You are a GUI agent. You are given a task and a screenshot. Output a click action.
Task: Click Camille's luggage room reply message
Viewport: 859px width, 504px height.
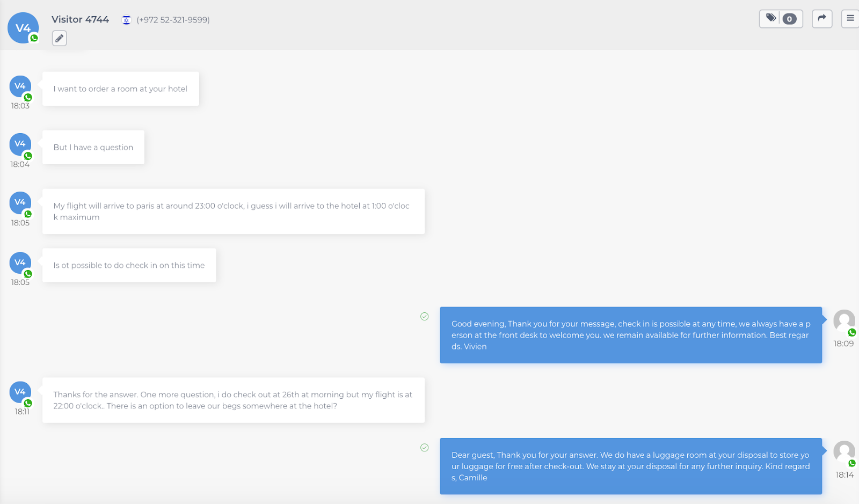tap(630, 466)
